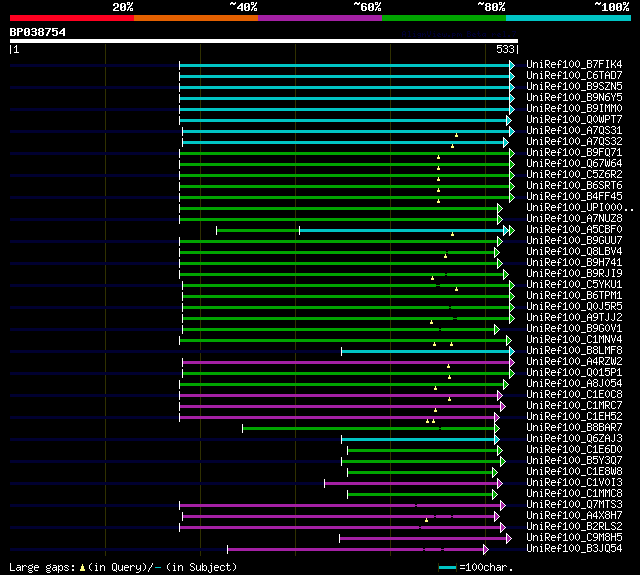Select the UniRef100_C1V0I3 label
This screenshot has width=640, height=575.
point(574,483)
